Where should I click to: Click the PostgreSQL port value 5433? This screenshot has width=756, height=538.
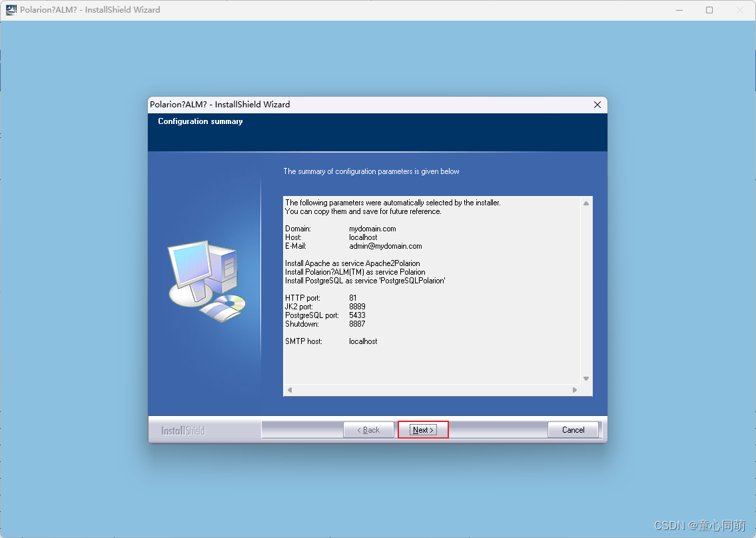(357, 315)
